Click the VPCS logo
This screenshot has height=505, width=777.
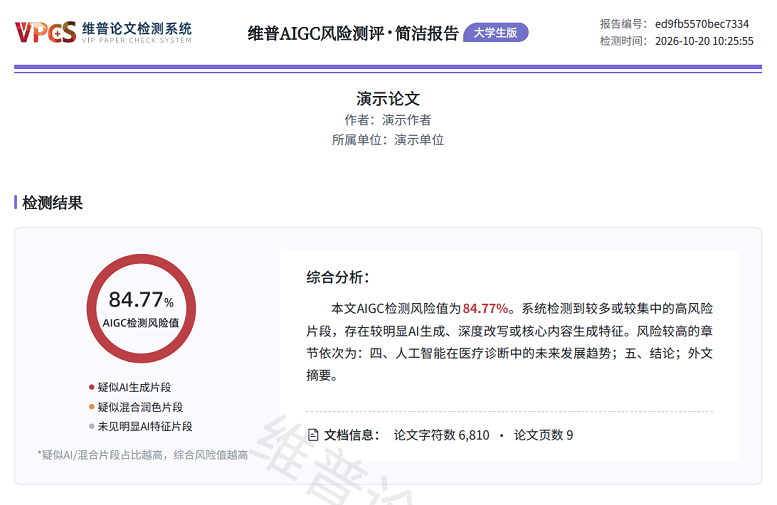tap(45, 32)
